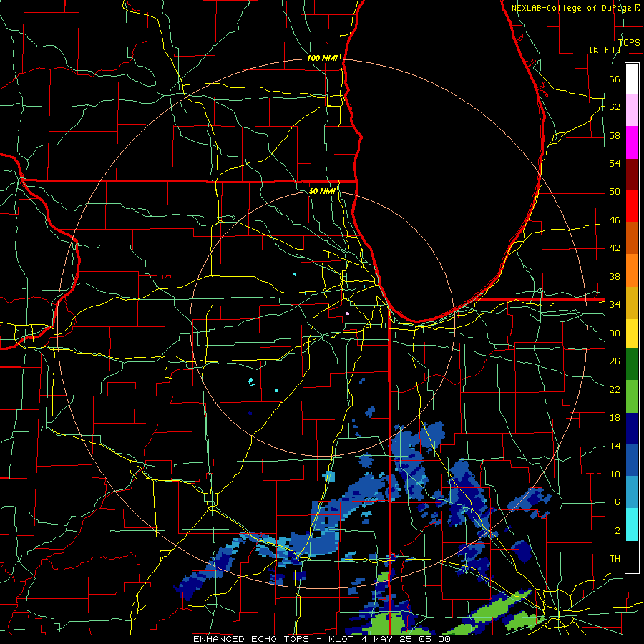The image size is (644, 644).
Task: Select the cyan legend swatch beside 10
Action: (x=632, y=525)
